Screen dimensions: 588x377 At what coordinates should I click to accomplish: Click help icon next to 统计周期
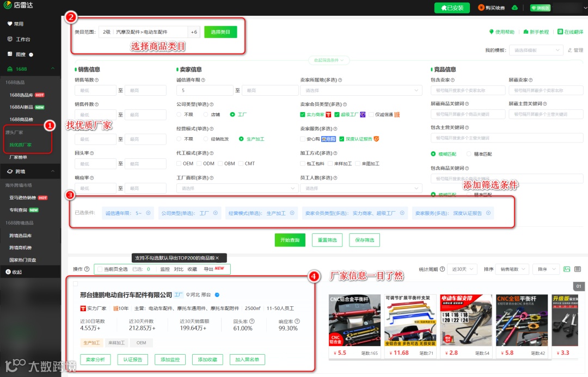[x=442, y=269]
